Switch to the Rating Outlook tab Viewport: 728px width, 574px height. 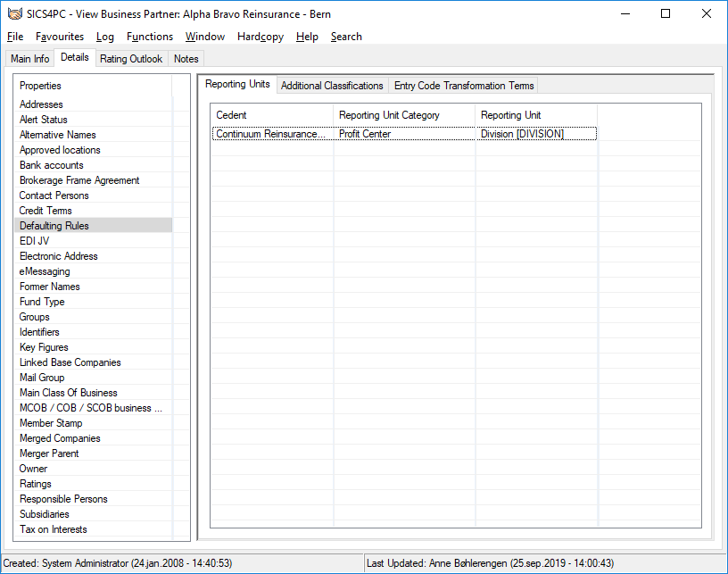point(131,59)
